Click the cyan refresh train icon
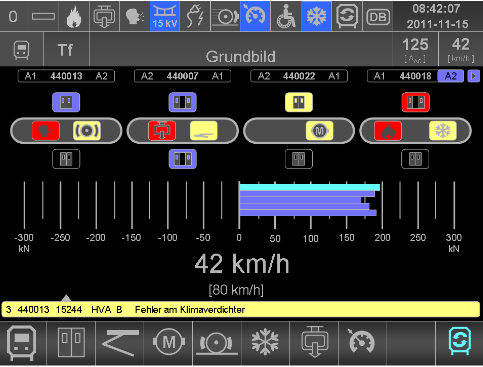Image resolution: width=483 pixels, height=367 pixels. click(x=460, y=343)
